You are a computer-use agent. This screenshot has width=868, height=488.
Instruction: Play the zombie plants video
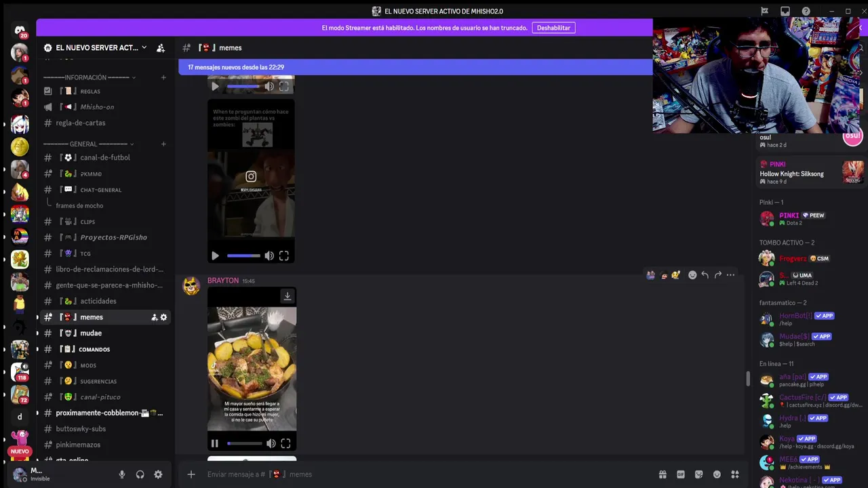[215, 256]
